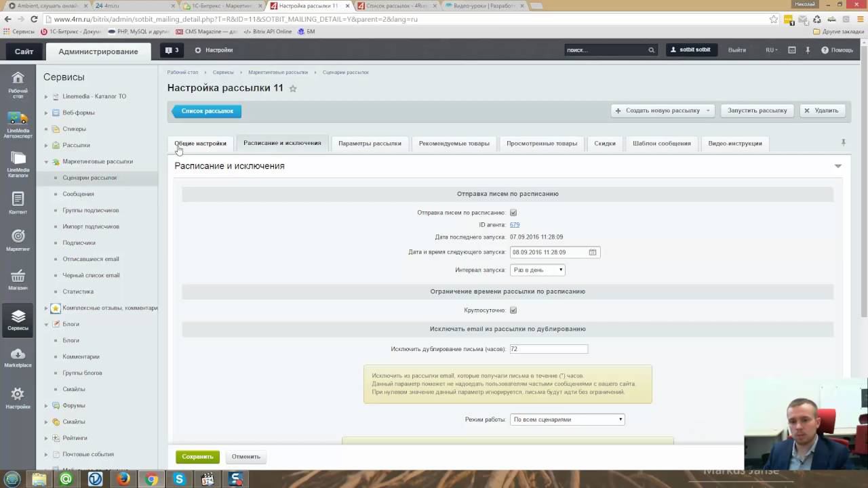Open the Помощь help link
Image resolution: width=868 pixels, height=488 pixels.
coord(837,50)
